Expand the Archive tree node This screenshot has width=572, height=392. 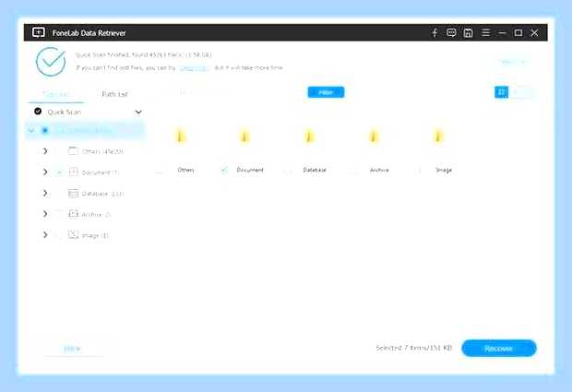(x=45, y=214)
